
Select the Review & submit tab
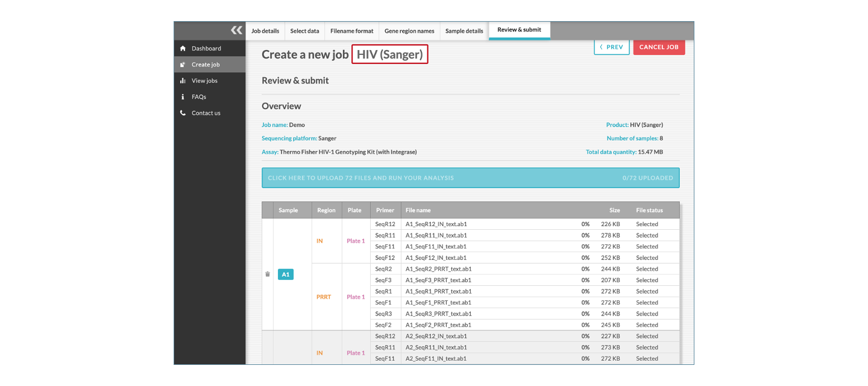pos(519,30)
